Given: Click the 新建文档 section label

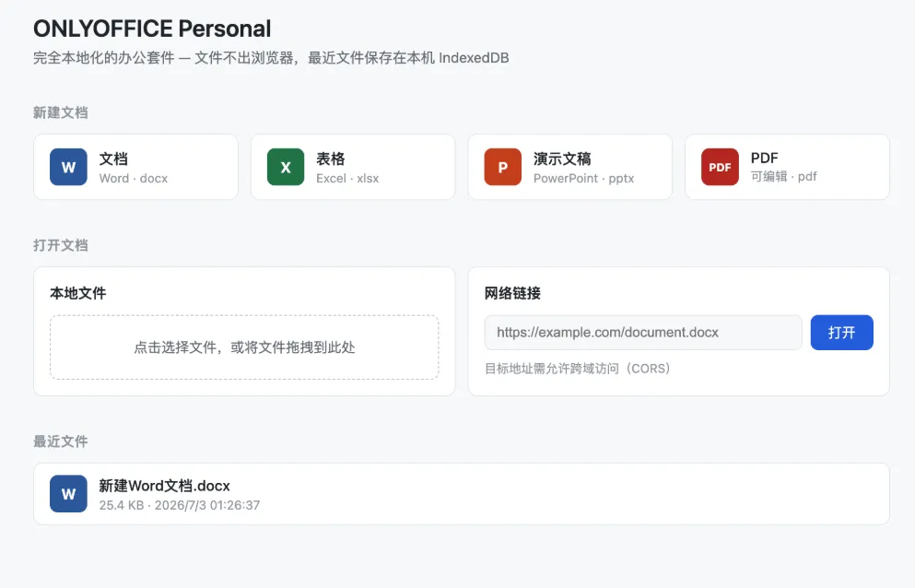Looking at the screenshot, I should [x=61, y=112].
